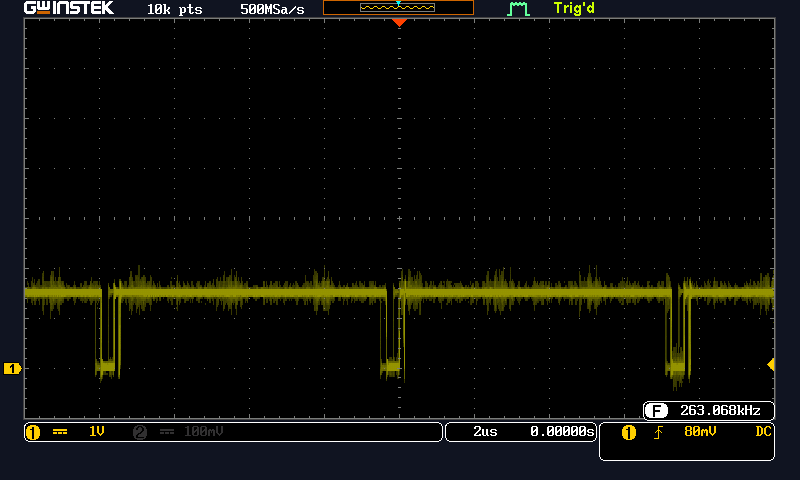
Task: Click the waveform memory overview bar
Action: [x=398, y=7]
